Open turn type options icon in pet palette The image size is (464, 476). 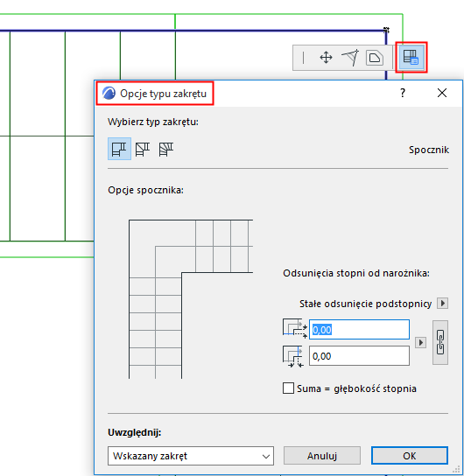[411, 58]
